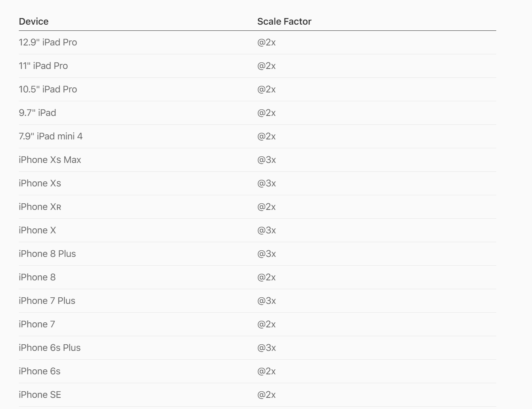Select the 12.9" iPad Pro device name
The image size is (532, 409).
coord(48,42)
